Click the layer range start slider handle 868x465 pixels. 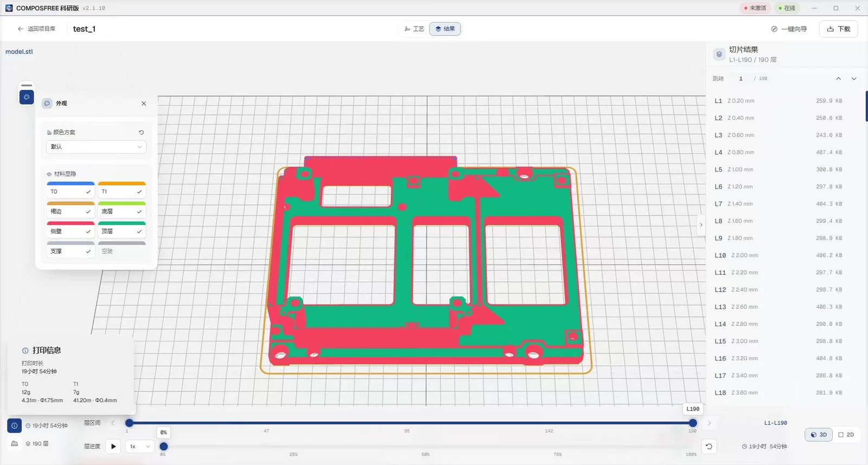click(129, 423)
